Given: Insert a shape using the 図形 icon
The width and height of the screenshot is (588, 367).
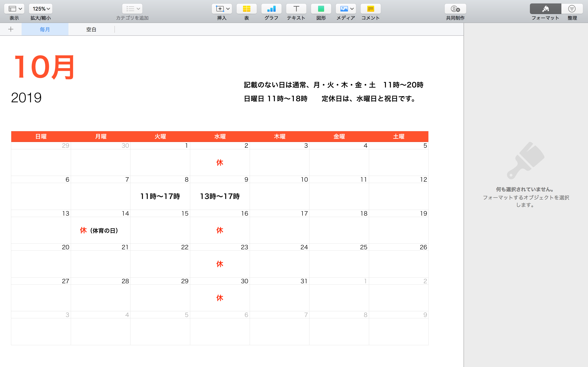Looking at the screenshot, I should point(321,8).
